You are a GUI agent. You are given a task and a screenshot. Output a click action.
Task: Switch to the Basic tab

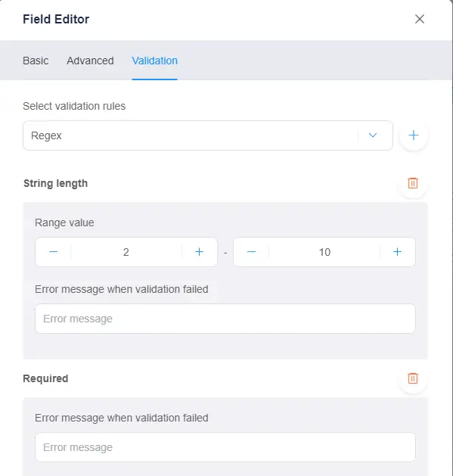36,61
